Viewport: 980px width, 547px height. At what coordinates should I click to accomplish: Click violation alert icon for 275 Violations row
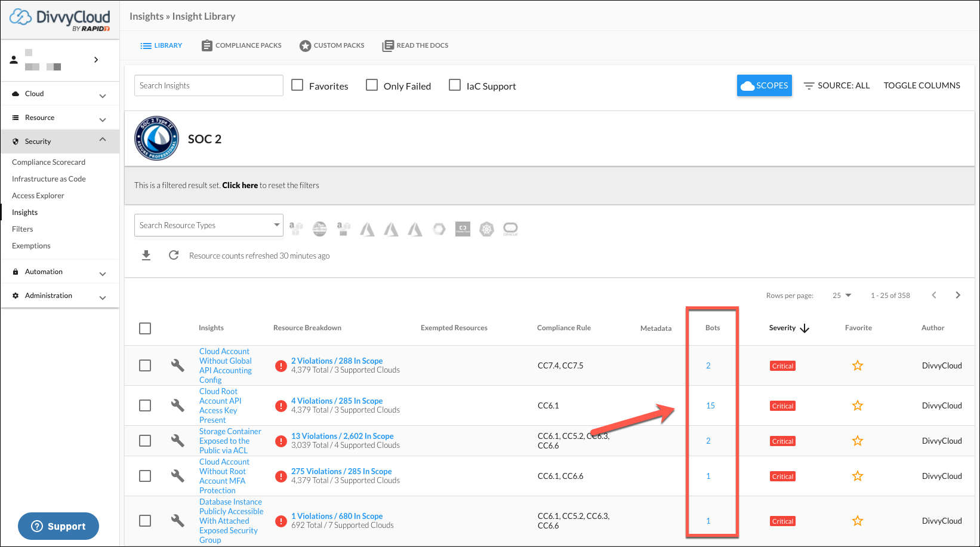(281, 476)
